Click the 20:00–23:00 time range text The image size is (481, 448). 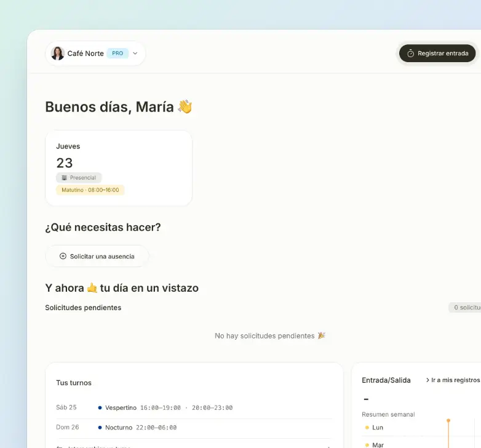[212, 408]
